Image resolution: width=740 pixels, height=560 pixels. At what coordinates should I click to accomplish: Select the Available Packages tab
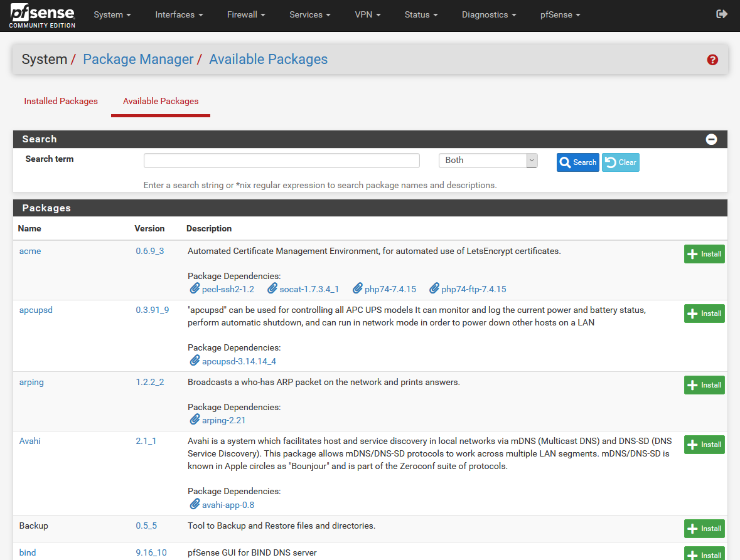[161, 101]
